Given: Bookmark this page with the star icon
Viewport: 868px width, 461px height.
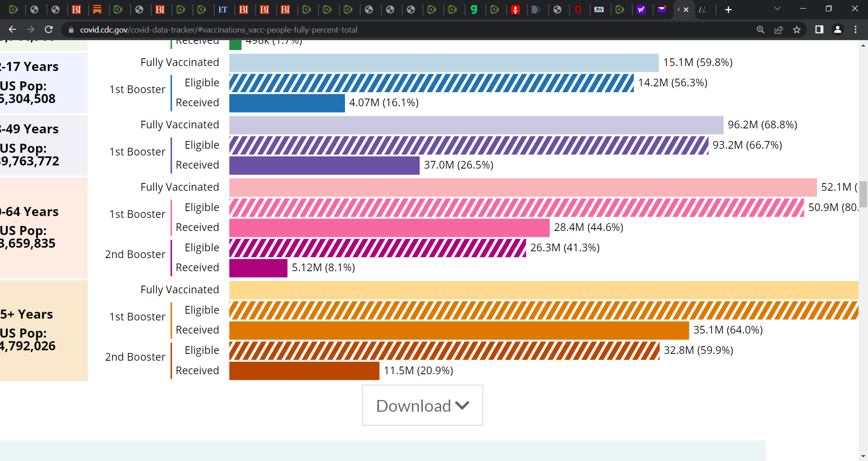Looking at the screenshot, I should (x=797, y=29).
